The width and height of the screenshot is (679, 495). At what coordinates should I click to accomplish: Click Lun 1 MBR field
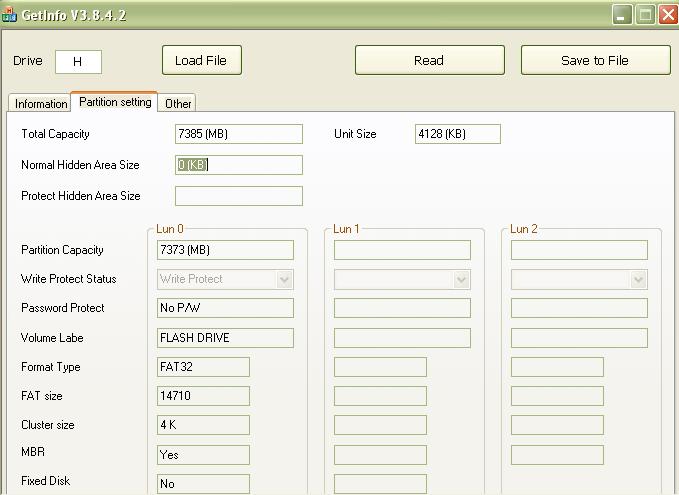point(380,455)
